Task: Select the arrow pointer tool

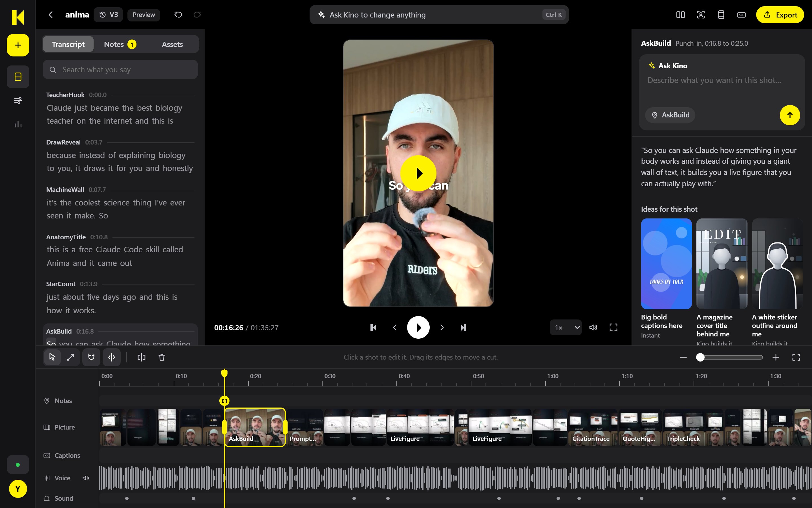Action: click(52, 357)
